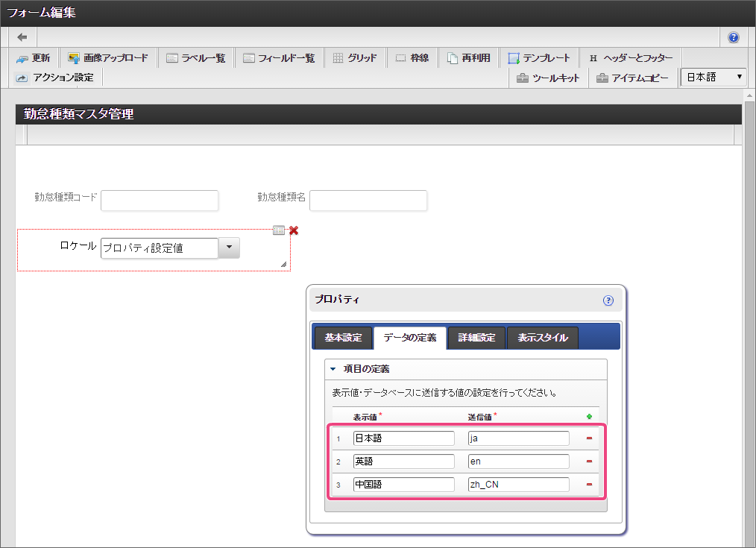The image size is (756, 548).
Task: Expand the ロケール select box dropdown arrow
Action: (x=229, y=248)
